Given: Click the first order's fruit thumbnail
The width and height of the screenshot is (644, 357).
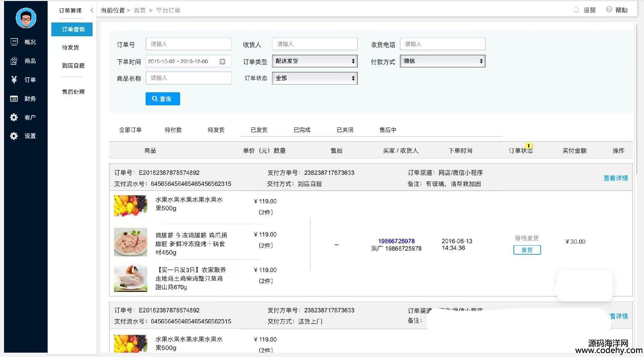Looking at the screenshot, I should point(130,206).
